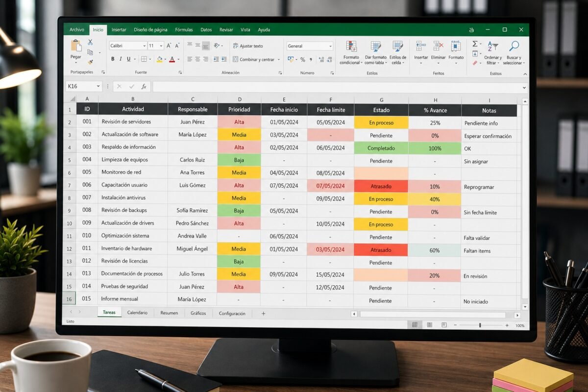Viewport: 588px width, 392px height.
Task: Click the insert function fx icon
Action: click(x=144, y=86)
